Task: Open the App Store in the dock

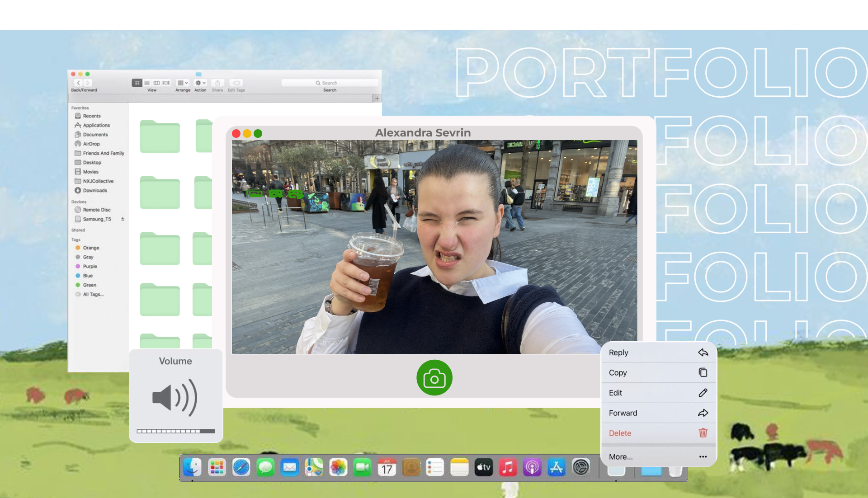Action: pyautogui.click(x=556, y=467)
